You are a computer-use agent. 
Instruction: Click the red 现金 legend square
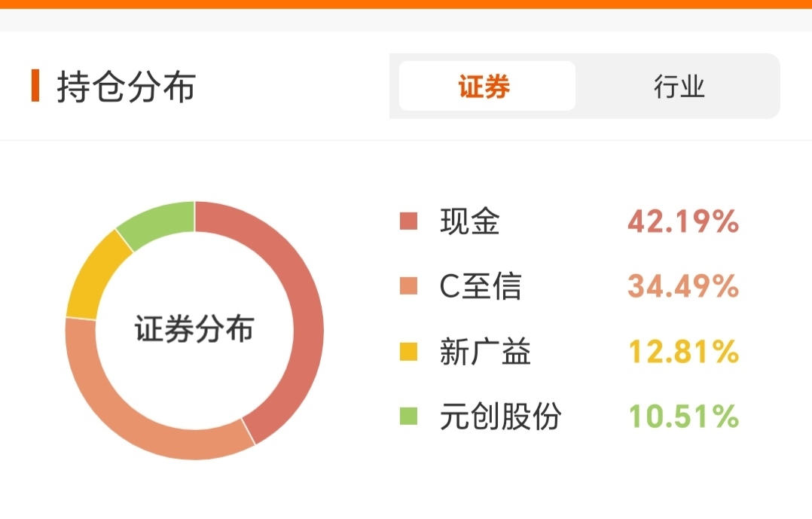tap(408, 221)
